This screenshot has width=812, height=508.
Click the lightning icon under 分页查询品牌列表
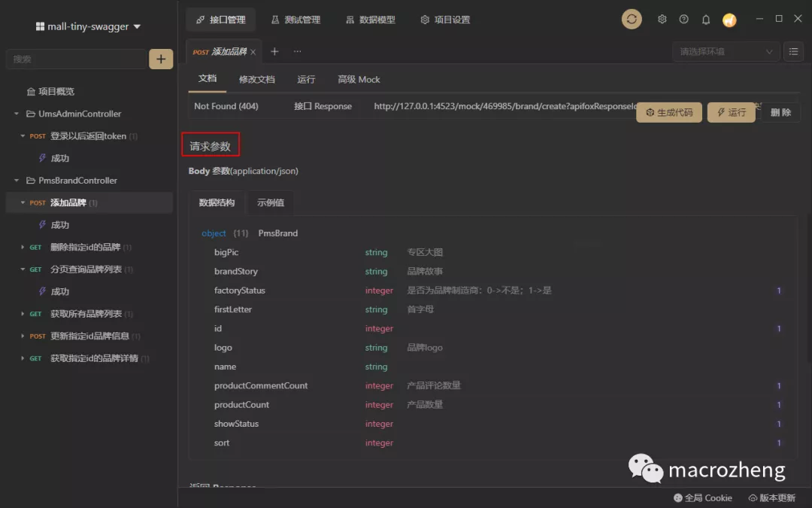[42, 291]
